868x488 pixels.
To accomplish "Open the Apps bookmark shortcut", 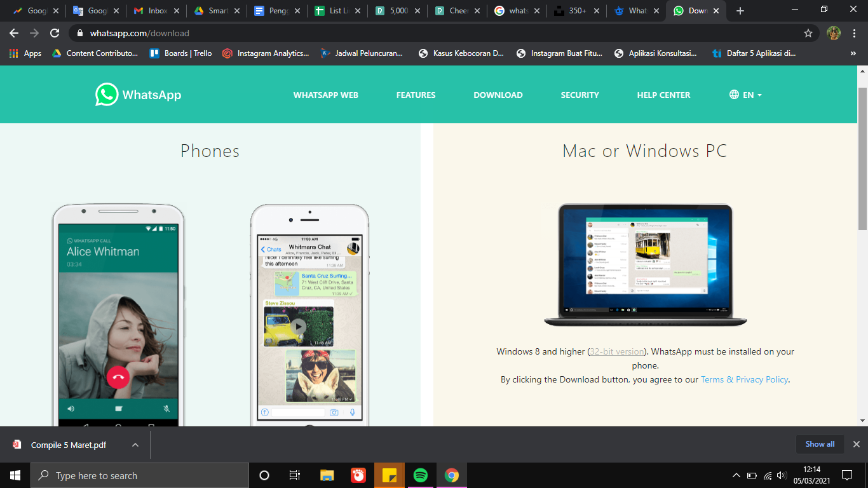I will 25,53.
